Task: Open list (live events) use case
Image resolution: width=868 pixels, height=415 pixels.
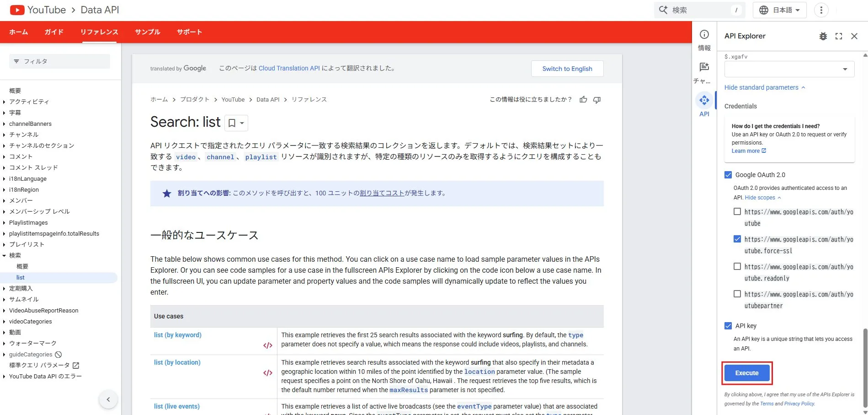Action: click(x=177, y=406)
